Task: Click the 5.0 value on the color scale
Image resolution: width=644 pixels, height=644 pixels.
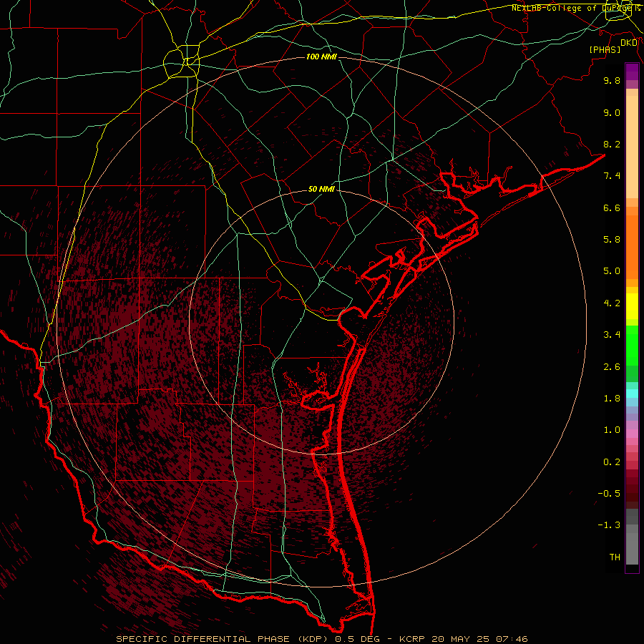Action: (612, 271)
